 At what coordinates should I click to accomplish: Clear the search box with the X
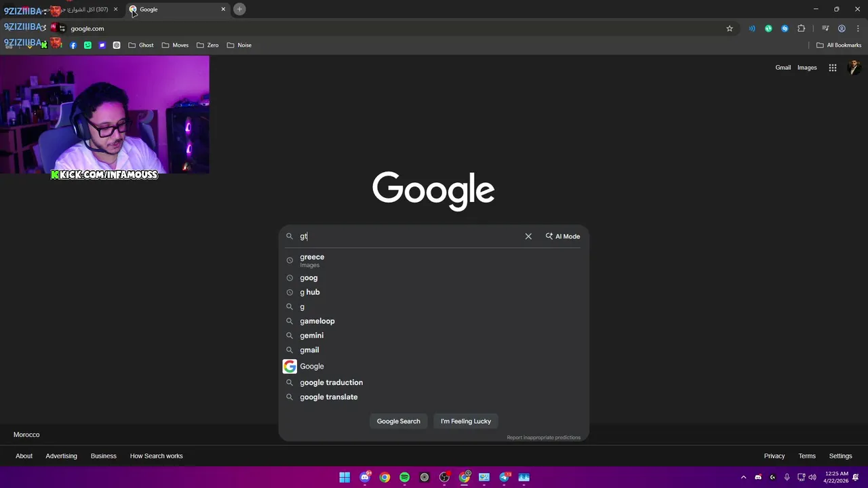point(528,236)
